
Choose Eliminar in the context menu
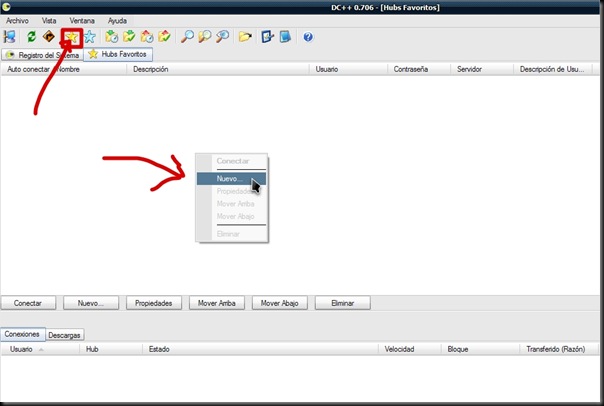[231, 234]
